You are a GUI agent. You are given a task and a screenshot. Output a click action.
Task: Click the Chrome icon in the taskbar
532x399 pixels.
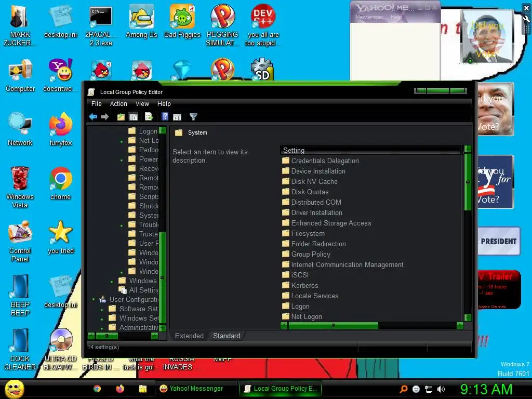(x=97, y=389)
